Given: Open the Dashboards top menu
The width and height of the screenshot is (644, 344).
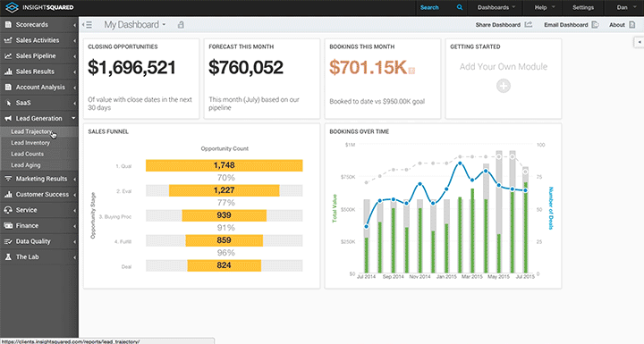Looking at the screenshot, I should tap(496, 7).
